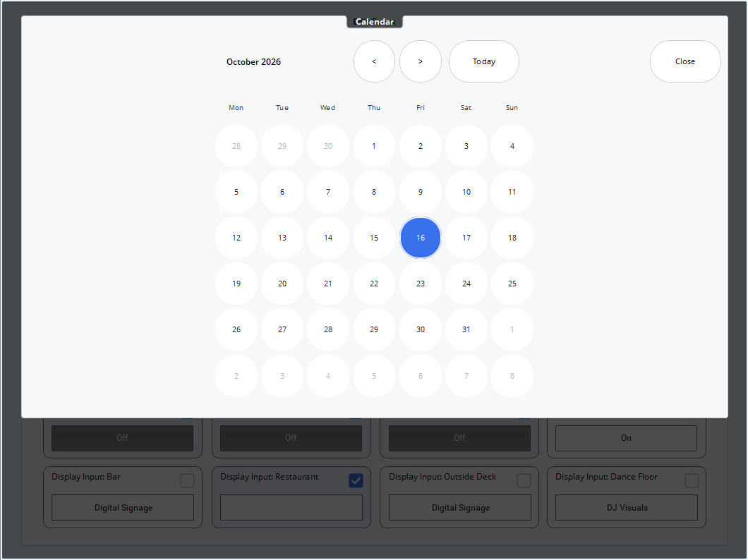Open the empty Restaurant display input dropdown

tap(291, 508)
